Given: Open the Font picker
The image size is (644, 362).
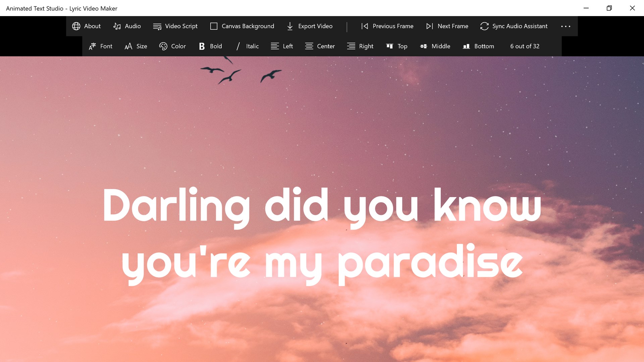Looking at the screenshot, I should (x=100, y=46).
